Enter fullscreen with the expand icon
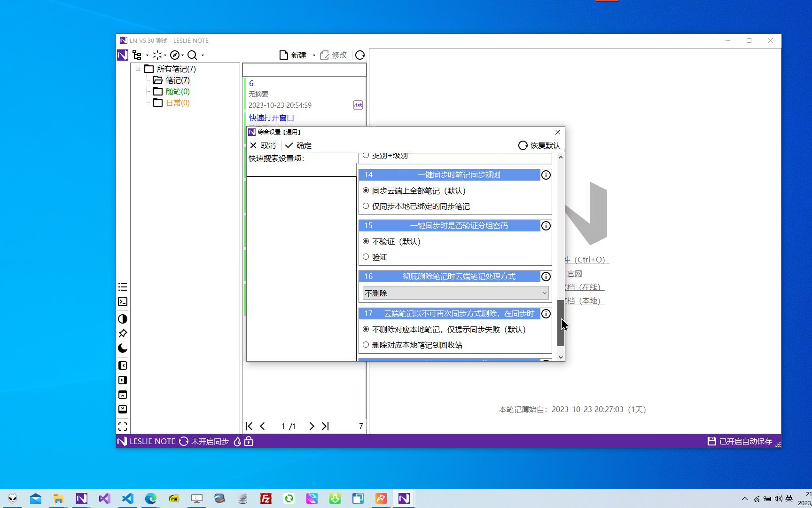Viewport: 812px width, 508px height. [123, 427]
